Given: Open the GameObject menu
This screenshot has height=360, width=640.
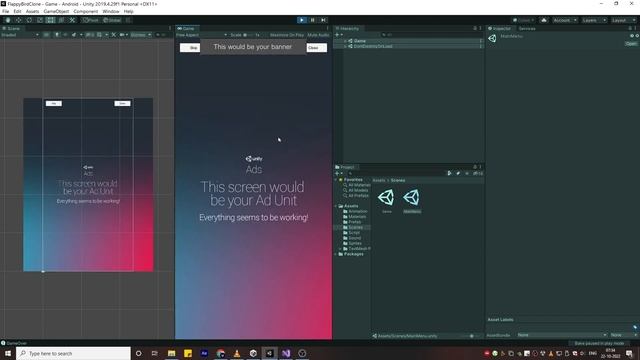Looking at the screenshot, I should (56, 11).
